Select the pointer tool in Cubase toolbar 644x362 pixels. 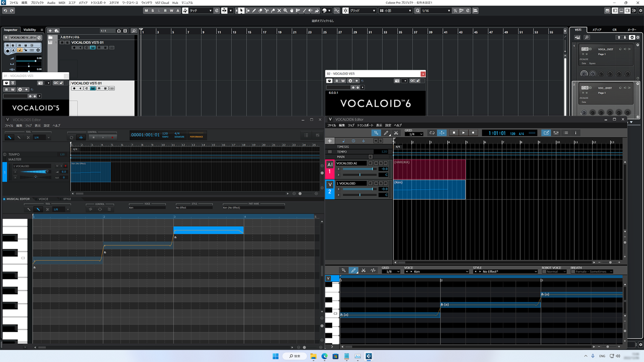[241, 10]
